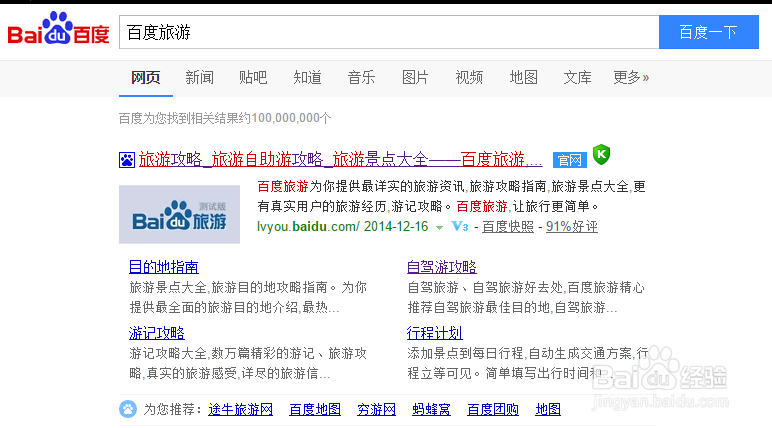Open the 穷游网 recommendation
The width and height of the screenshot is (772, 428).
(x=377, y=409)
